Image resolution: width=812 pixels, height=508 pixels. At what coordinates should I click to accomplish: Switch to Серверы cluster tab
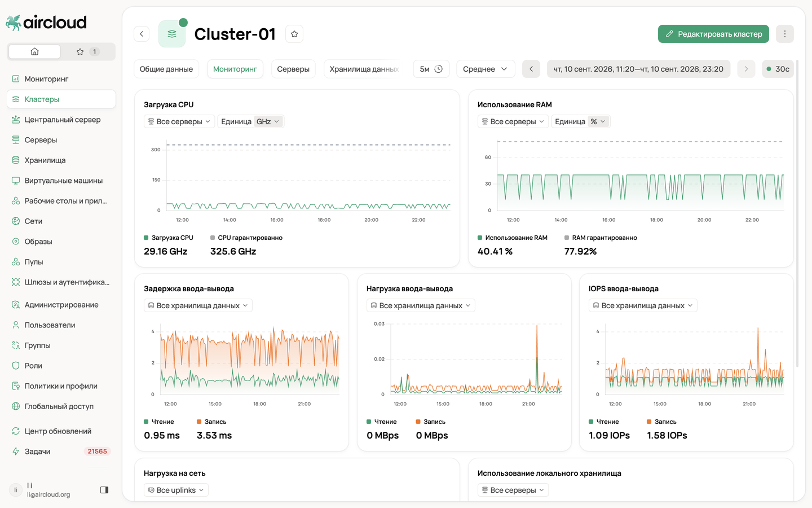[x=293, y=69]
